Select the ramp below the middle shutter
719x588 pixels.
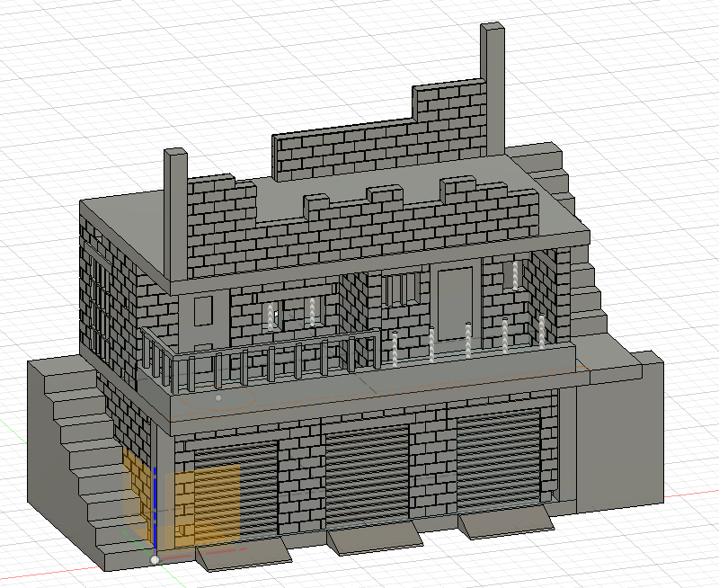[376, 539]
